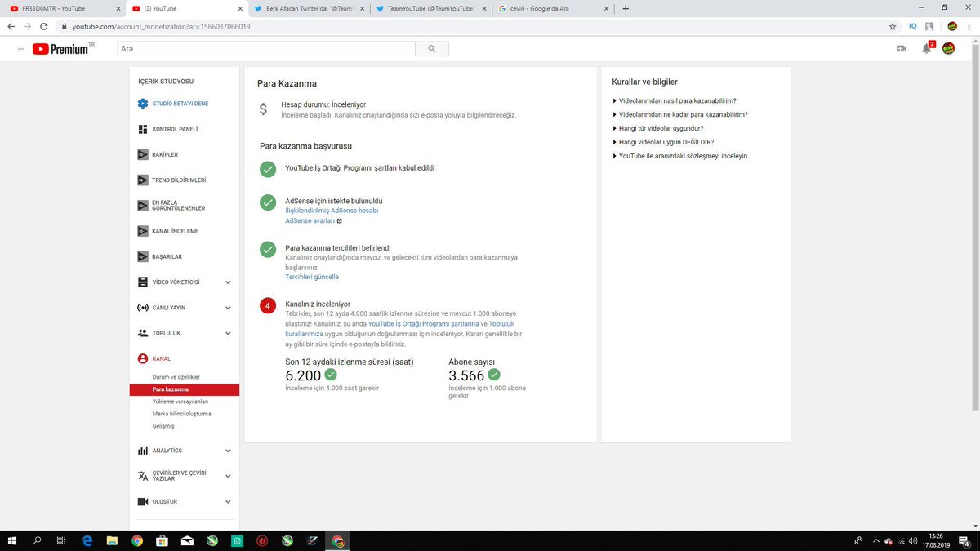Click the Kontrol Paneli dashboard icon
980x551 pixels.
143,129
